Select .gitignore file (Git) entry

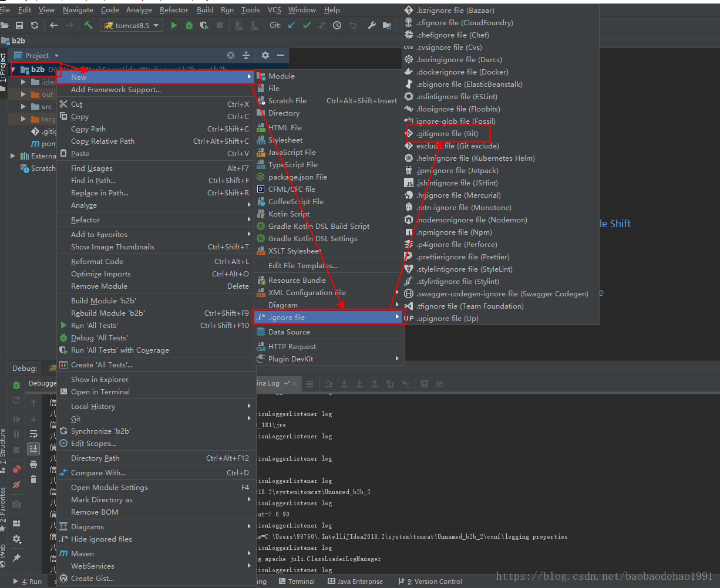point(500,133)
